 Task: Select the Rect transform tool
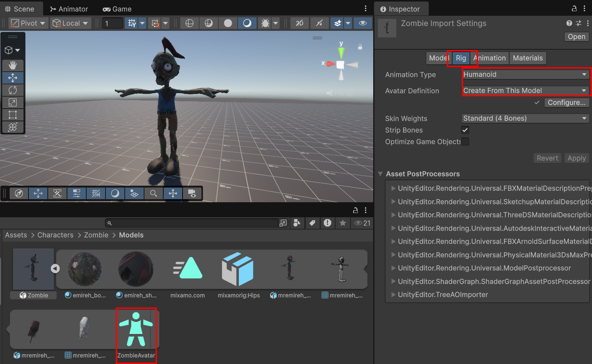click(x=13, y=115)
